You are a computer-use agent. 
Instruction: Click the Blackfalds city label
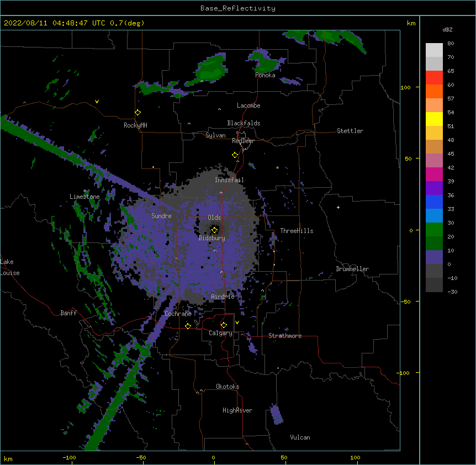click(244, 123)
